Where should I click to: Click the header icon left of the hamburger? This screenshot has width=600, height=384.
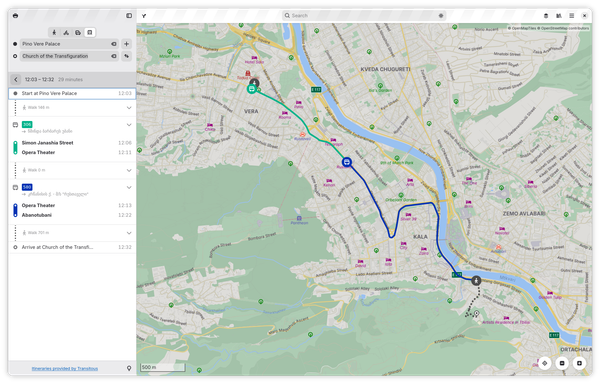click(x=559, y=16)
